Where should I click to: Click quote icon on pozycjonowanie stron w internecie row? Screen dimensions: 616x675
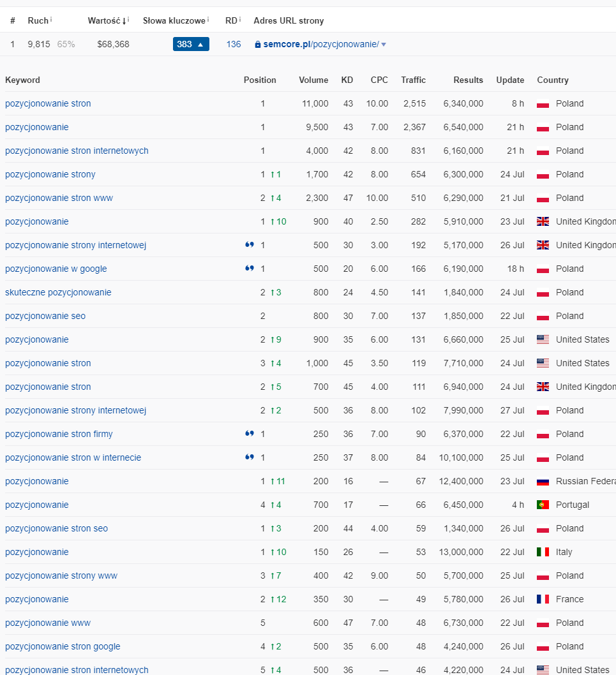(250, 457)
